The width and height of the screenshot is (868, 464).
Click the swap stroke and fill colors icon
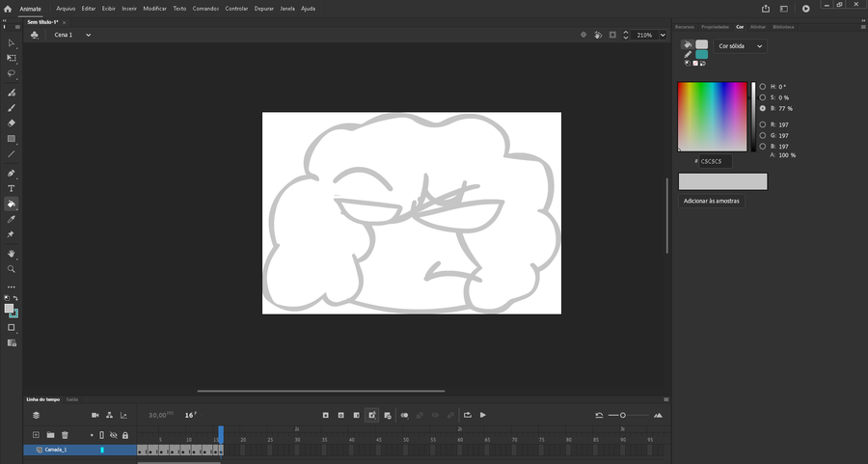(x=15, y=298)
